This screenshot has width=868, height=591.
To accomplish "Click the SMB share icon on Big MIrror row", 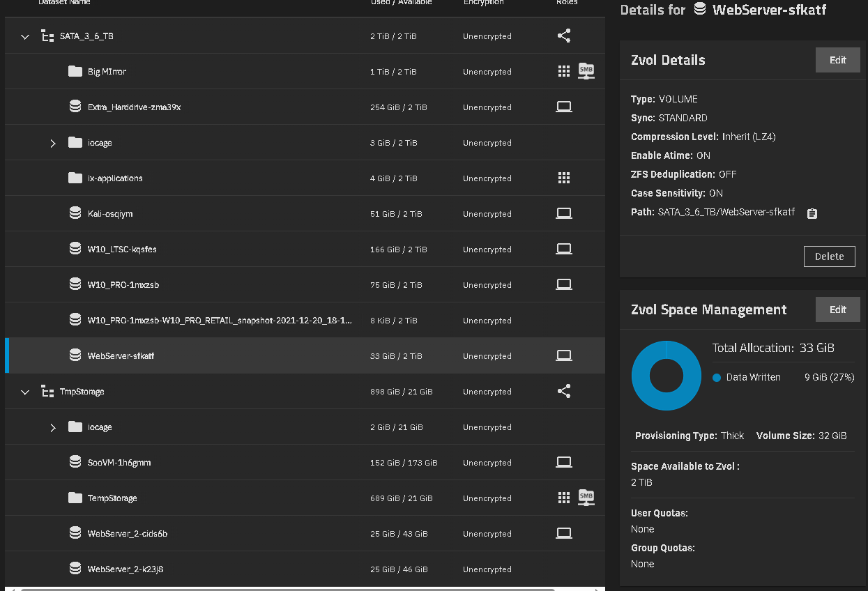I will click(x=586, y=71).
